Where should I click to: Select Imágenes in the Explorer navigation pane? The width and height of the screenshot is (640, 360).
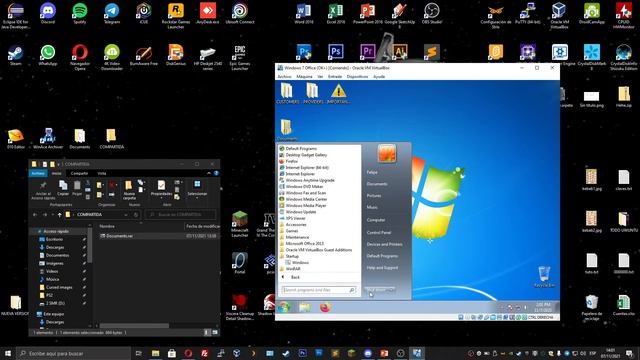(55, 263)
